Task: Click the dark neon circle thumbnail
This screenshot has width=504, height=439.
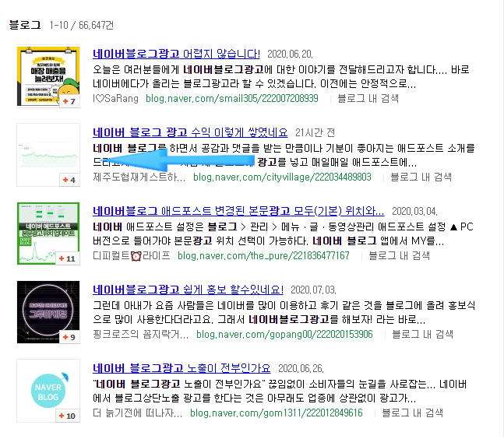Action: click(48, 312)
